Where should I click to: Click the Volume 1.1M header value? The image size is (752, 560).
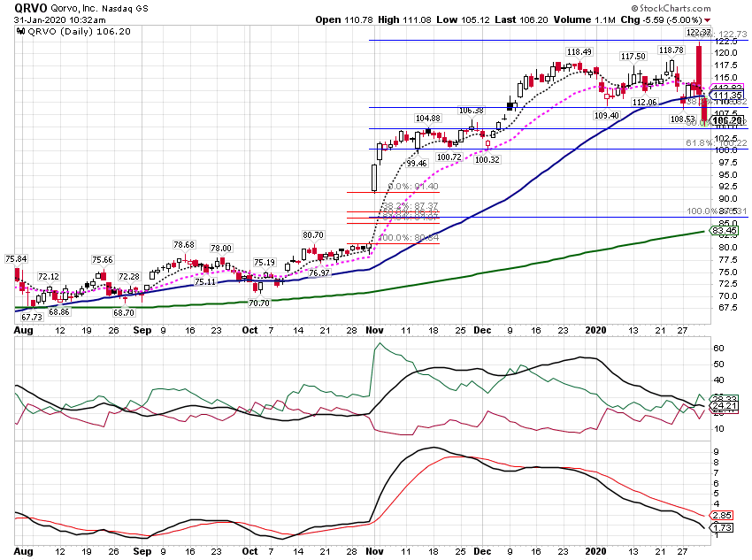(x=584, y=19)
